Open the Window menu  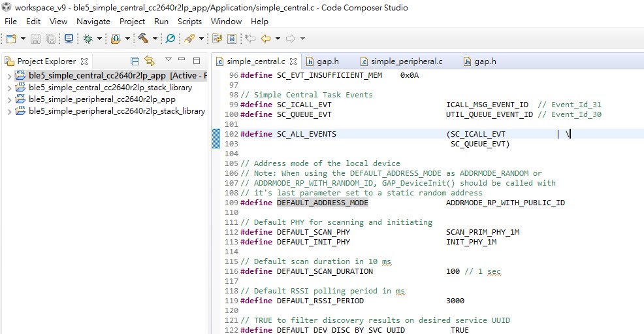coord(226,22)
